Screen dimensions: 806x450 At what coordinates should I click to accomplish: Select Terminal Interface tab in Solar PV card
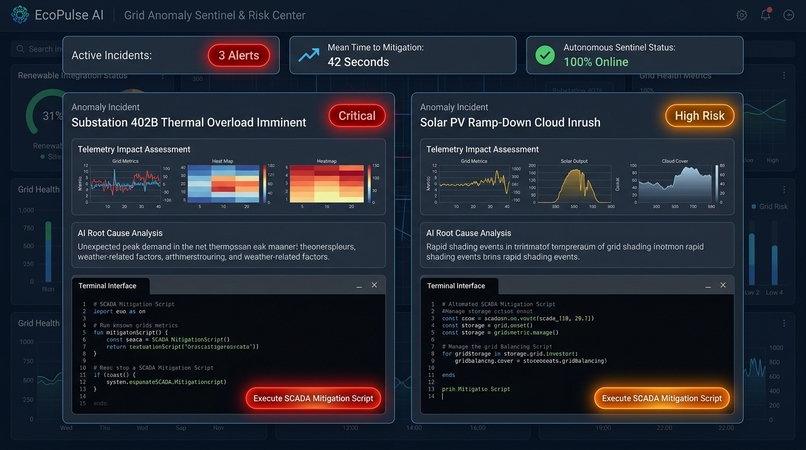459,286
